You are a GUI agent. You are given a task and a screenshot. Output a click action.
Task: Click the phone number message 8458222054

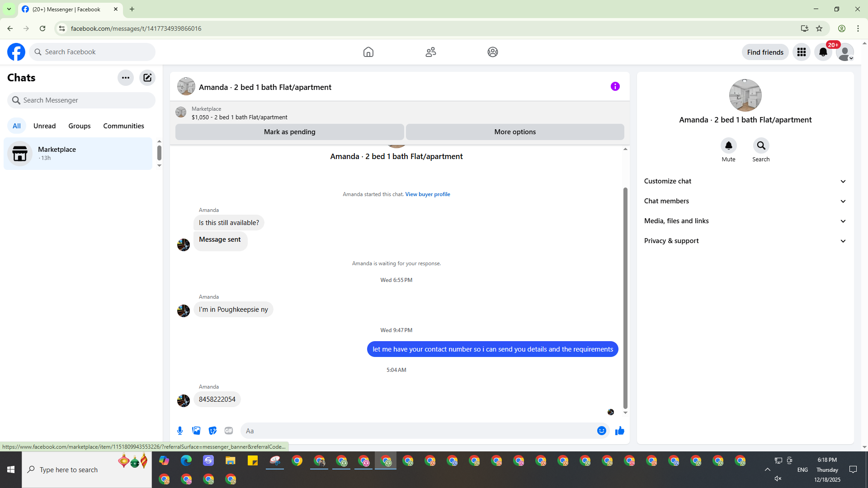[x=217, y=399]
